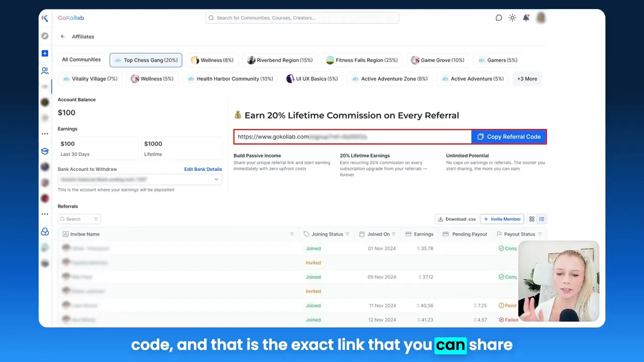Open Payout Status column filter icon

click(x=540, y=234)
